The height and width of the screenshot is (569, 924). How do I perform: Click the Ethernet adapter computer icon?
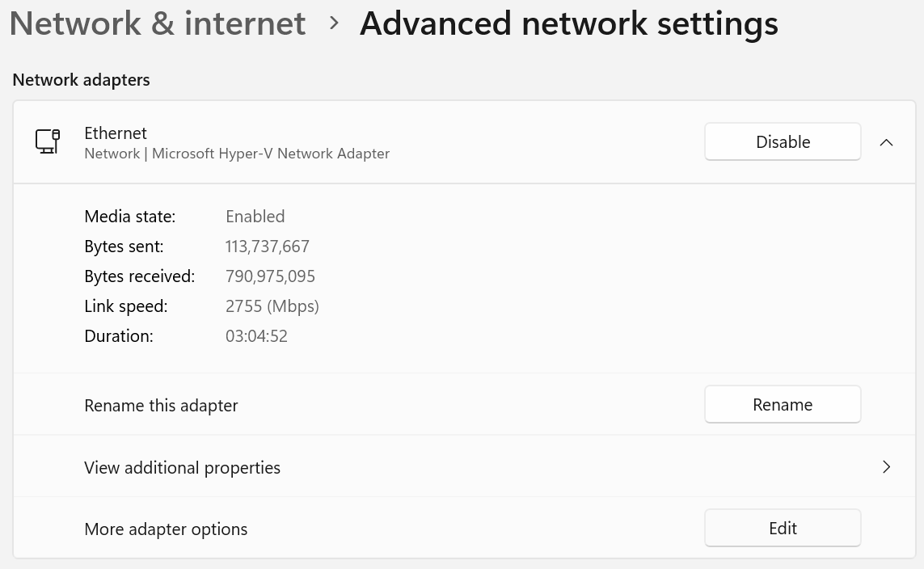[48, 141]
